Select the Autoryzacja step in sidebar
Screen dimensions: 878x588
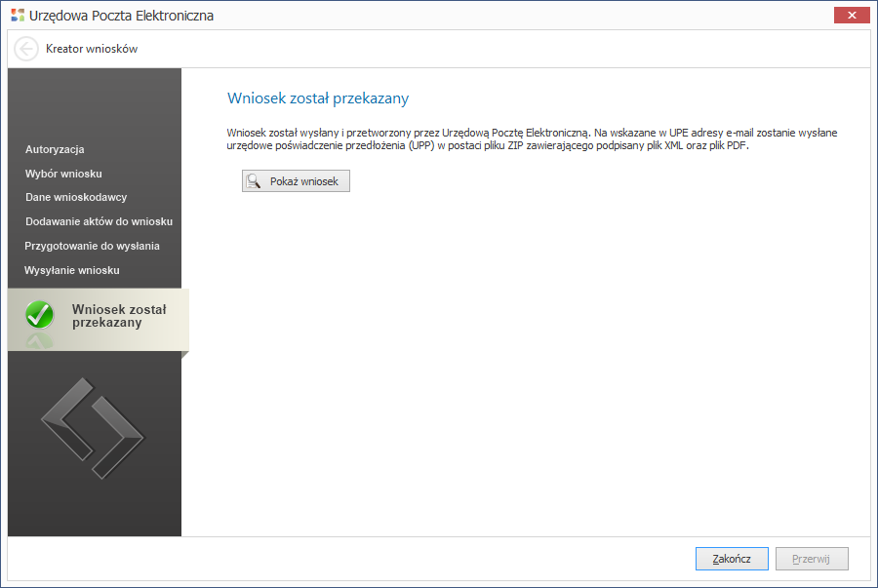coord(55,149)
